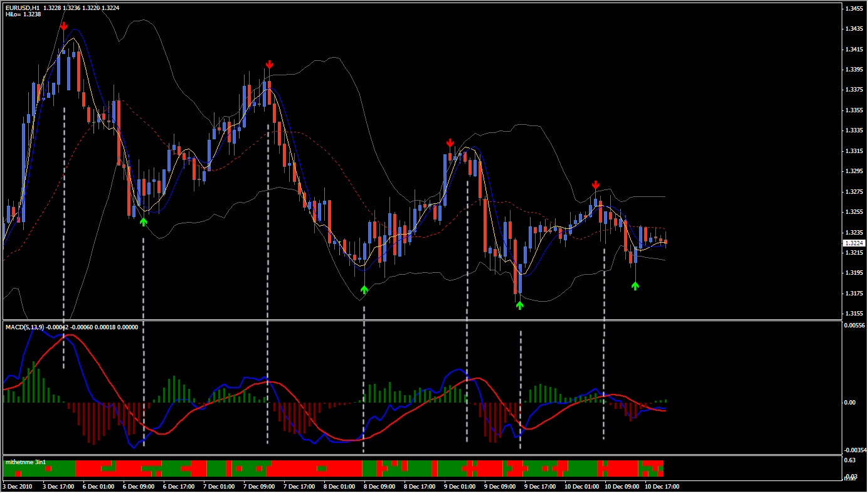Viewport: 868px width, 493px height.
Task: Click the green up arrow below the 9 Dec lowest candle
Action: tap(519, 305)
